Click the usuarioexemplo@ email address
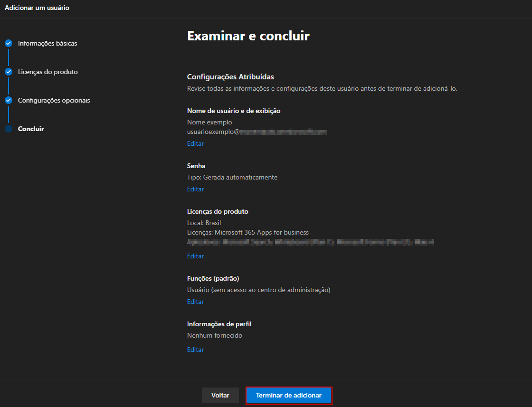The height and width of the screenshot is (407, 532). click(257, 132)
